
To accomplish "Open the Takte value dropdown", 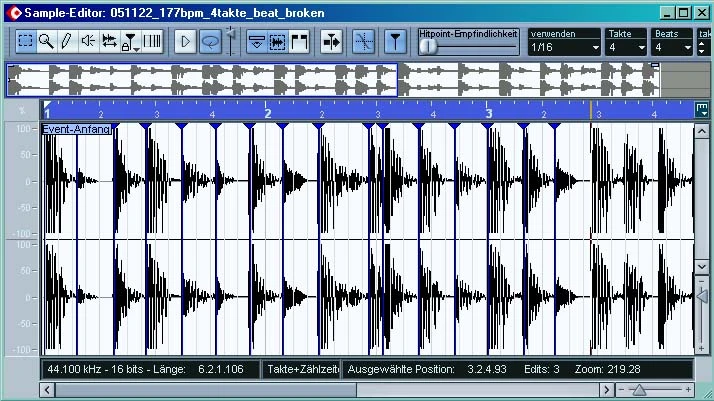I will tap(625, 47).
